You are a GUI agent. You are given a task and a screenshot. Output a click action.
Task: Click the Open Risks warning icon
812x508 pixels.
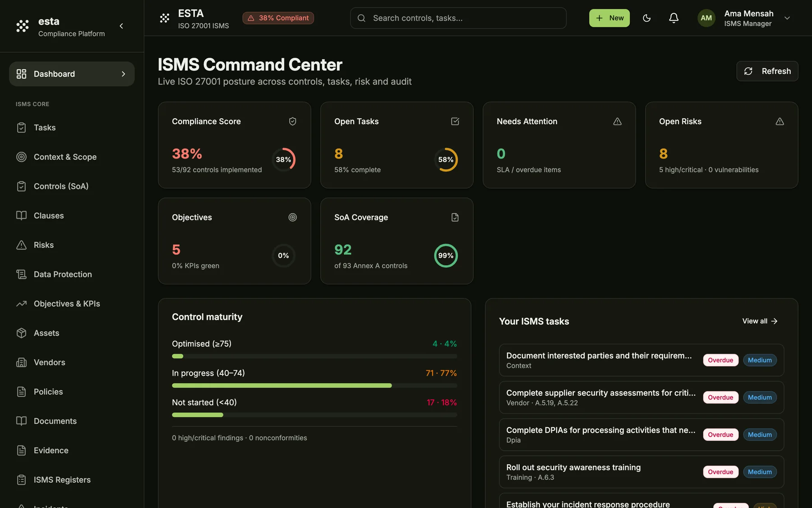780,121
